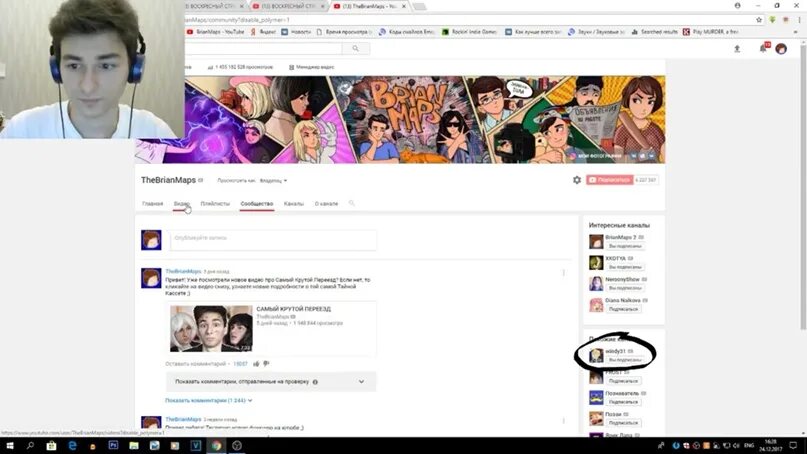This screenshot has width=807, height=454.
Task: Click the YouTube search text field
Action: tap(264, 48)
